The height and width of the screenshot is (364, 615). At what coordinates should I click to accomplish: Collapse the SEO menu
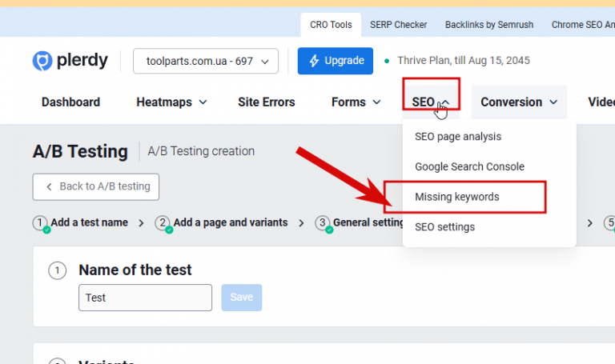pyautogui.click(x=431, y=102)
